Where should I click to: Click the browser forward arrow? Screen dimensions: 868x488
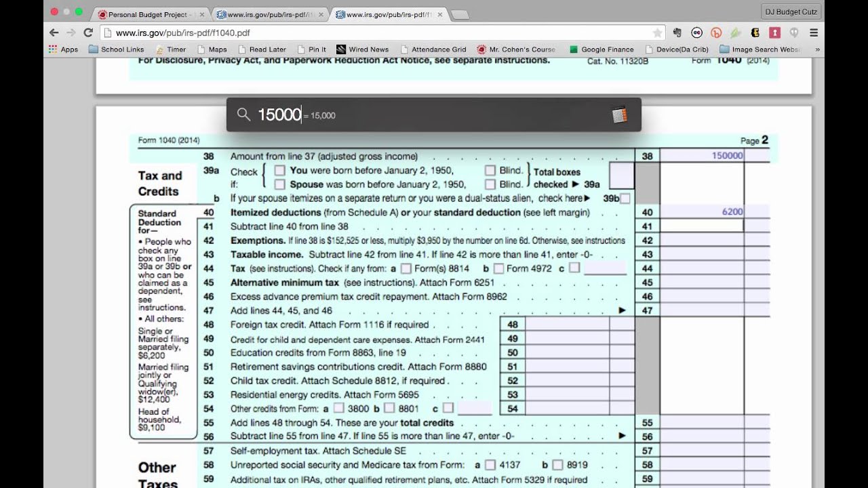point(71,33)
